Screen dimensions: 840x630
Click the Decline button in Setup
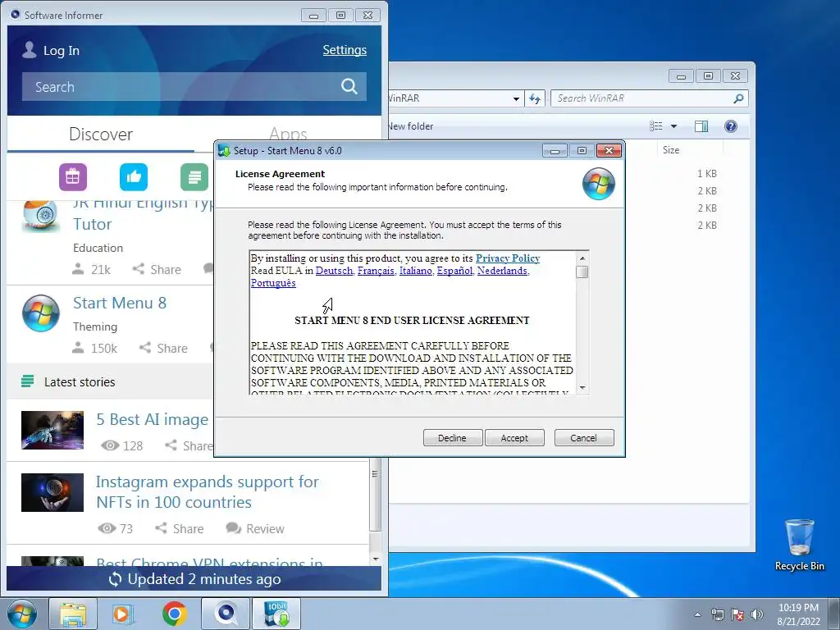point(452,438)
